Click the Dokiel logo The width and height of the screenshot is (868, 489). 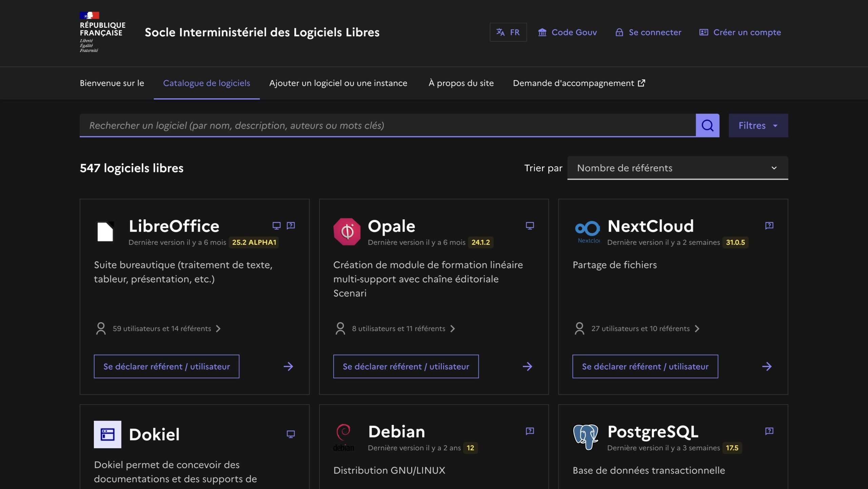(x=107, y=434)
